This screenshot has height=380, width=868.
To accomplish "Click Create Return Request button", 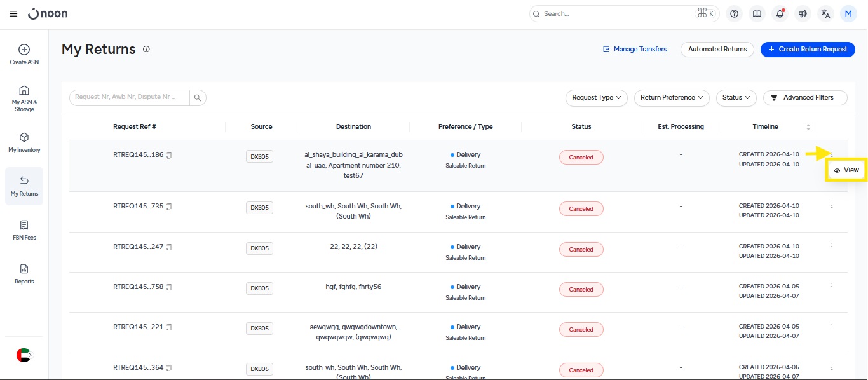I will click(807, 49).
